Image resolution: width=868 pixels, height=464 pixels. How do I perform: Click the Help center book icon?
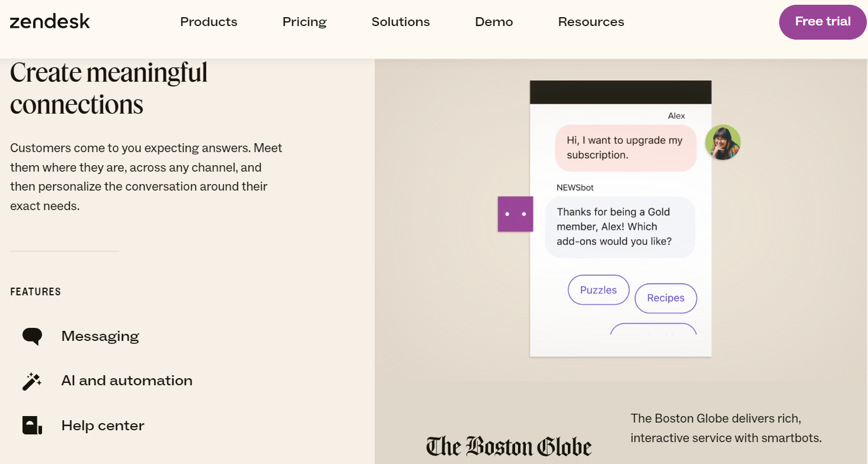[32, 426]
